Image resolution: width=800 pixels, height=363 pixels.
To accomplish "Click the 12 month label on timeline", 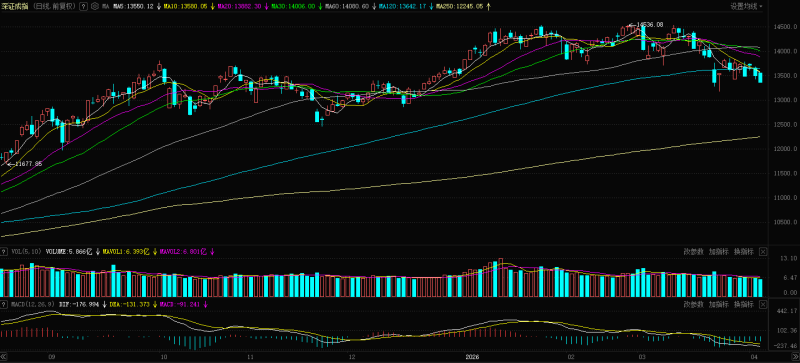I will click(x=352, y=356).
